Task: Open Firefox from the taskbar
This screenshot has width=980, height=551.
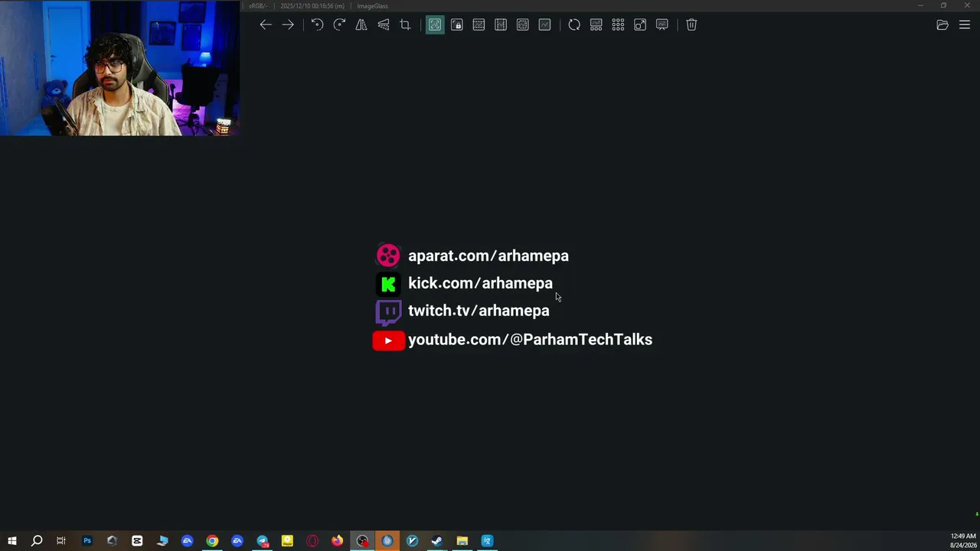Action: (x=337, y=541)
